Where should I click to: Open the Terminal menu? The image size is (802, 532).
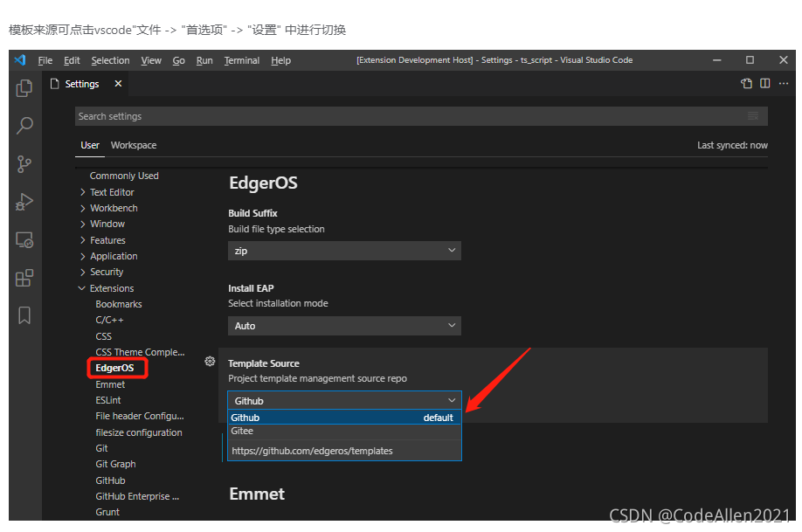[242, 60]
